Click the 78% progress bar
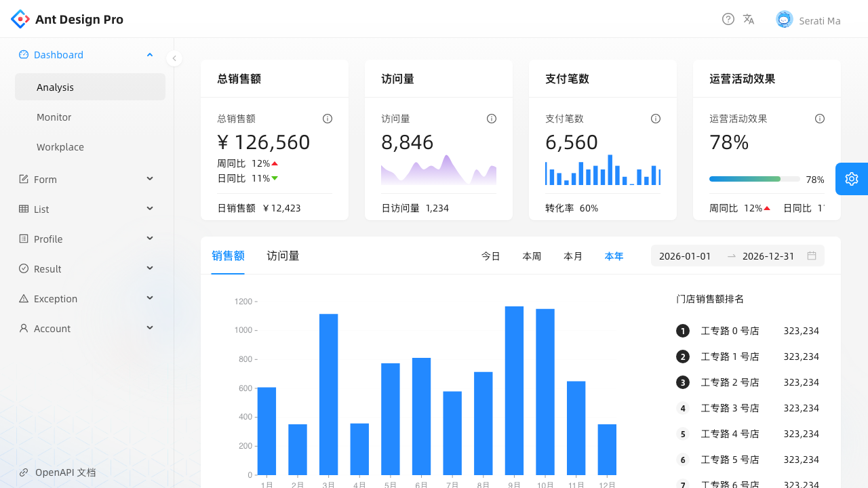Screen dimensions: 868x488 pos(754,179)
